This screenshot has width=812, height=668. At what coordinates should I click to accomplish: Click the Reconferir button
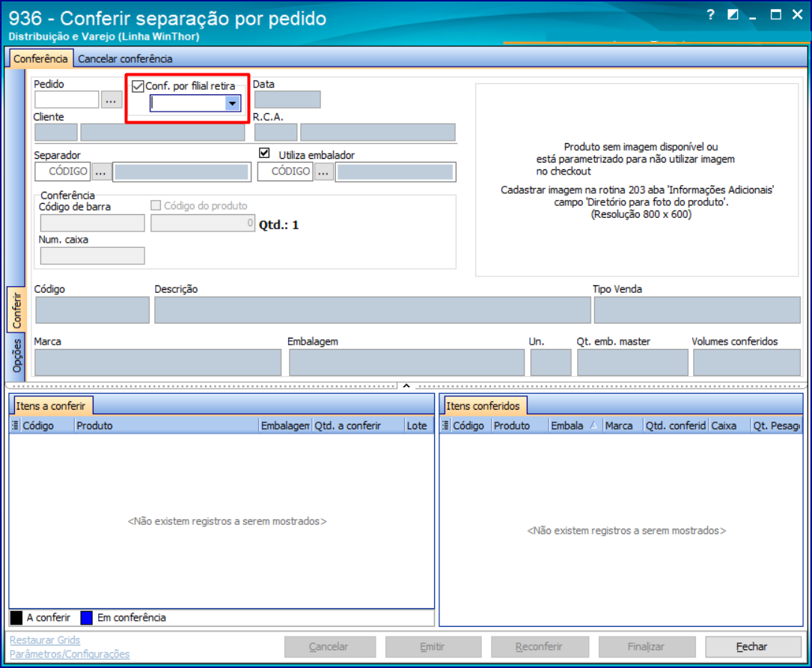click(540, 647)
